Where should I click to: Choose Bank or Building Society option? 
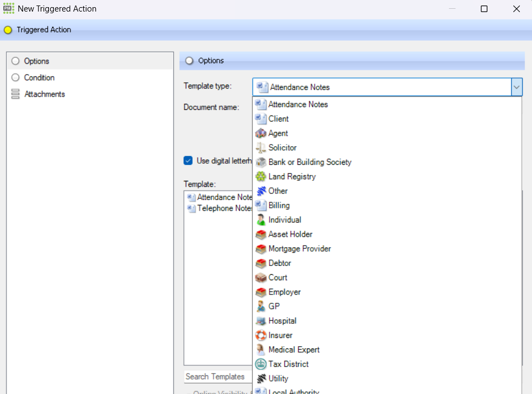coord(310,162)
